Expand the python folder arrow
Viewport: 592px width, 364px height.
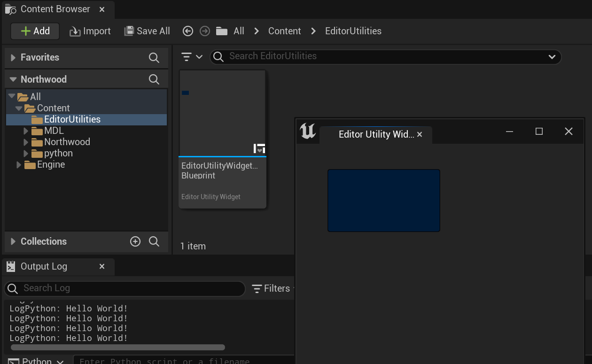point(26,153)
